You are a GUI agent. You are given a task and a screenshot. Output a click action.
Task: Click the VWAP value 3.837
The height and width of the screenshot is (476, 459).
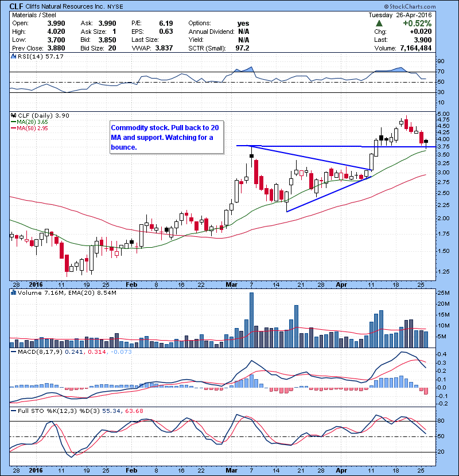[164, 48]
